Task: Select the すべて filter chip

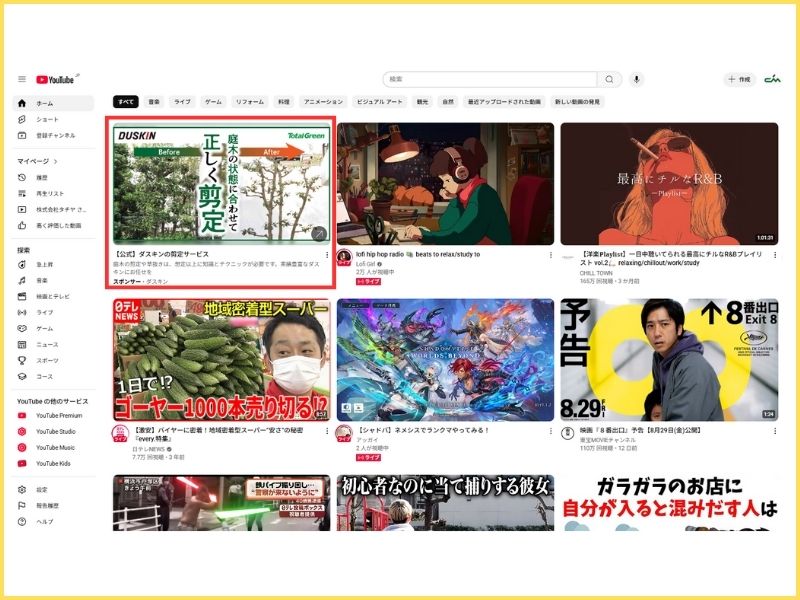Action: [126, 102]
